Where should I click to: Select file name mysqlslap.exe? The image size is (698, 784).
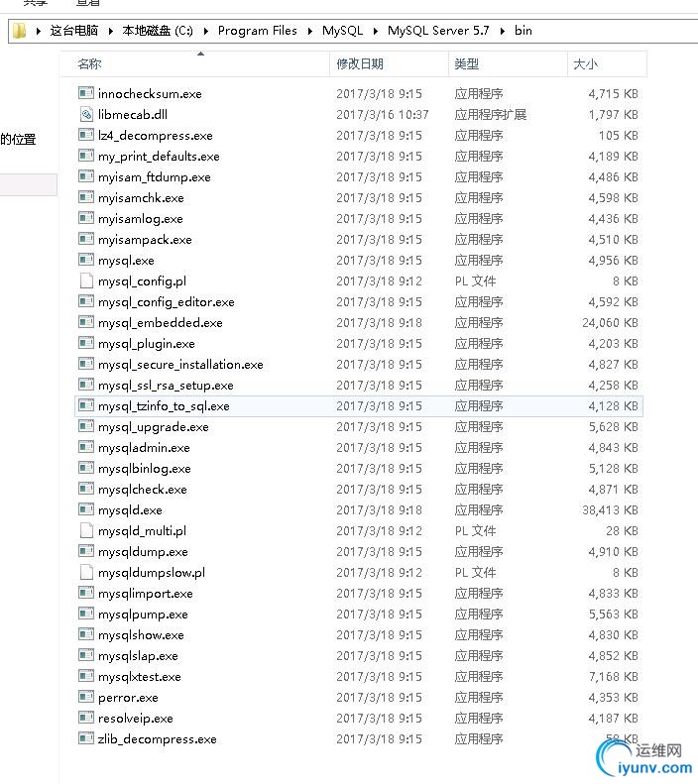[x=138, y=655]
